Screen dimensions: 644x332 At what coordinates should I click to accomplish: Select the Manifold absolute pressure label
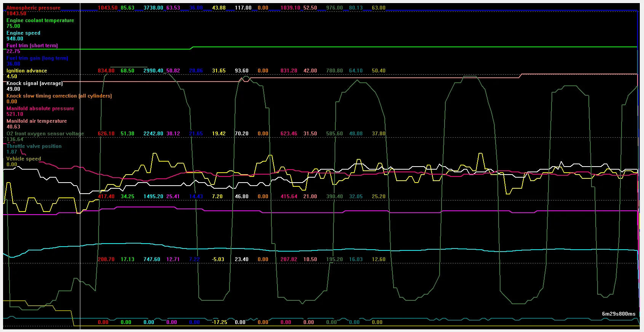point(40,108)
